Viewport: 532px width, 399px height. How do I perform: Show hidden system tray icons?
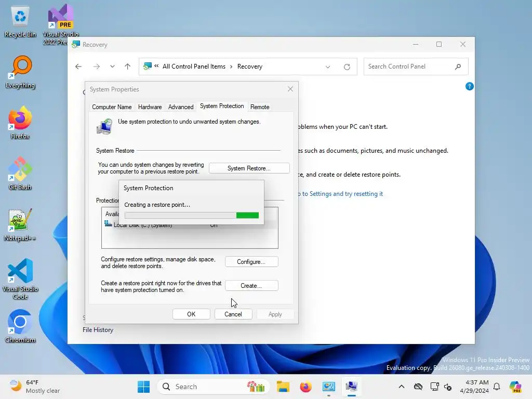tap(402, 387)
